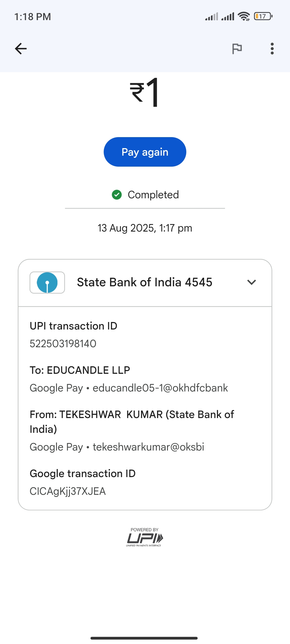Tap the Google transaction ID CICAgKjj37XJEA
The height and width of the screenshot is (644, 290).
pos(68,491)
